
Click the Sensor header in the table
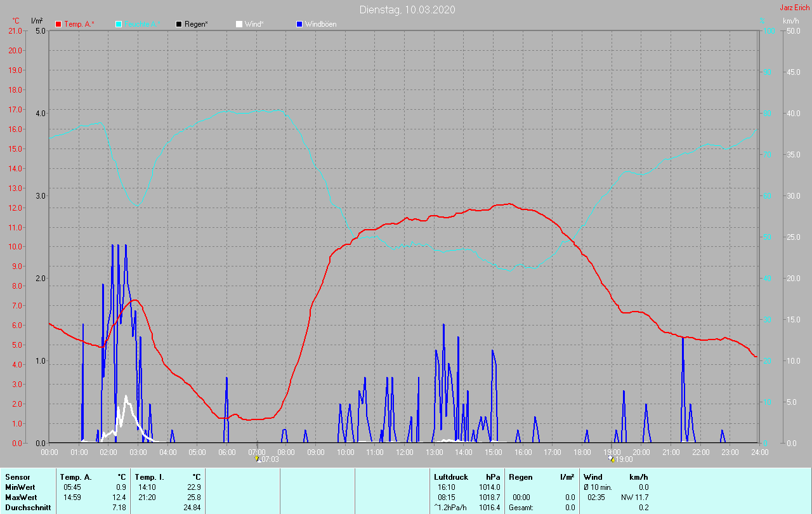point(17,477)
